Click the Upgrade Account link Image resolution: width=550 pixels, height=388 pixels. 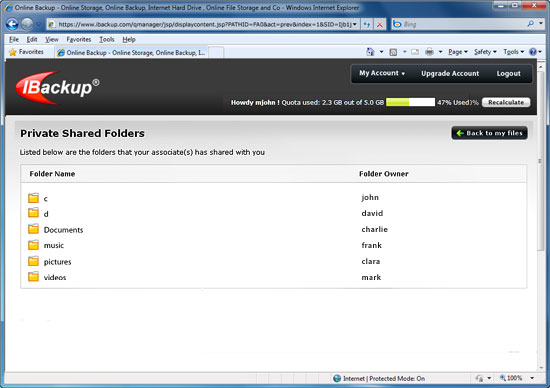(x=450, y=74)
